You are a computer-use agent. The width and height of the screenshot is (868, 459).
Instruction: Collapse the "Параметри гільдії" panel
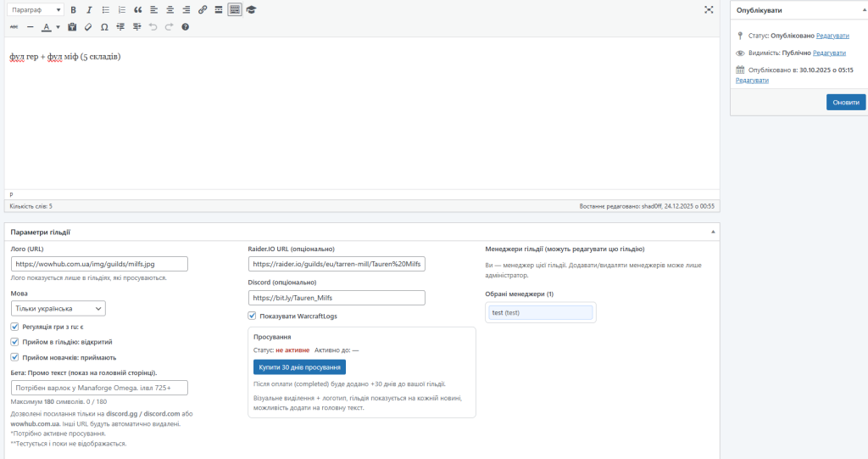click(713, 232)
